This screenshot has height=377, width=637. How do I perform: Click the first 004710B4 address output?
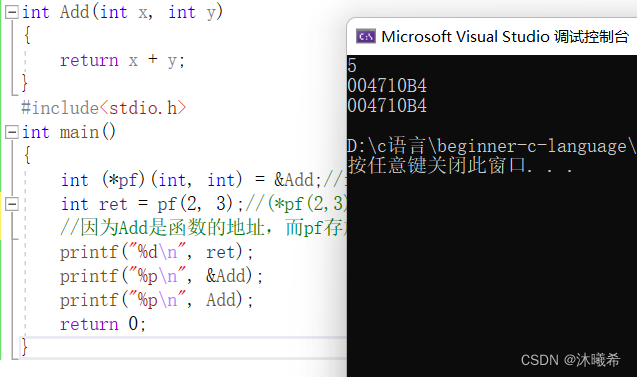(x=387, y=86)
